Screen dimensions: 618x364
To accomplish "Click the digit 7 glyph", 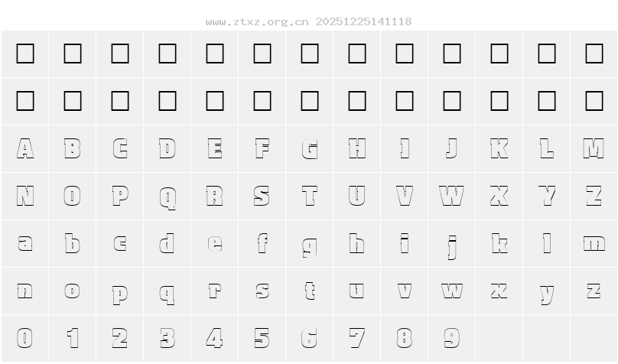I will click(357, 338).
